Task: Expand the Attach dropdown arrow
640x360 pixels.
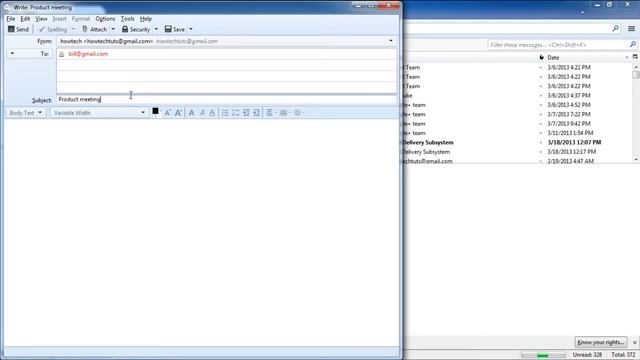Action: (x=113, y=29)
